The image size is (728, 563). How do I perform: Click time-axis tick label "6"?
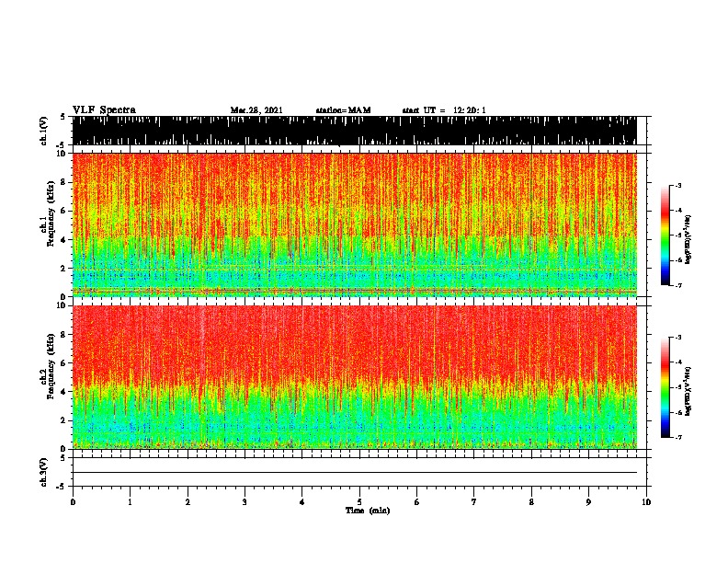(417, 502)
